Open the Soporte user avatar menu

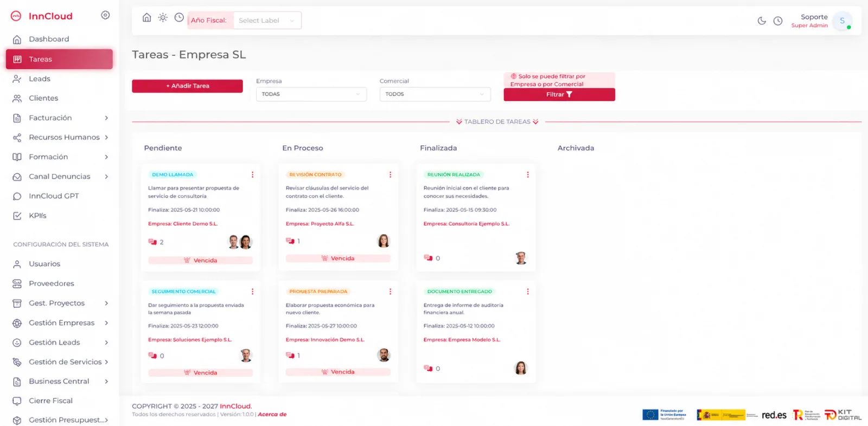[x=843, y=21]
